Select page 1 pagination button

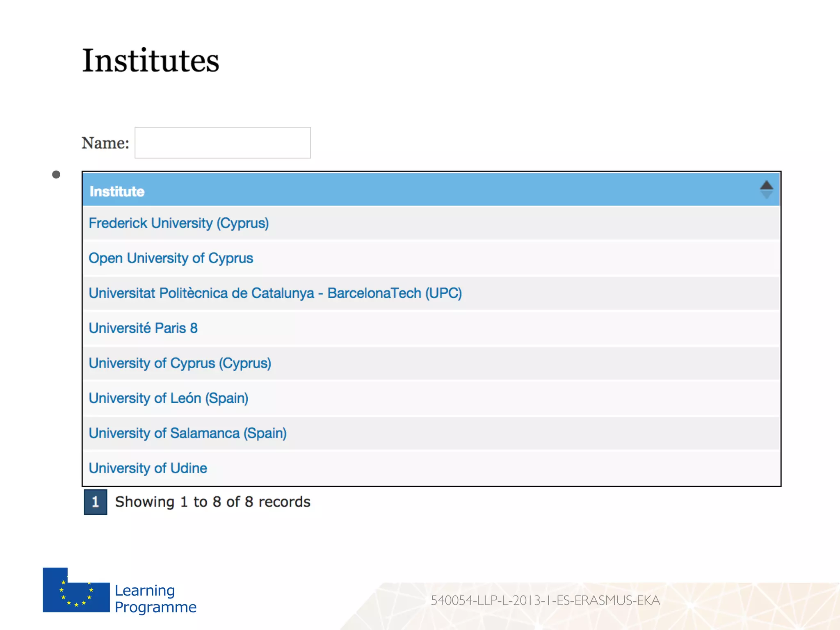pos(96,502)
